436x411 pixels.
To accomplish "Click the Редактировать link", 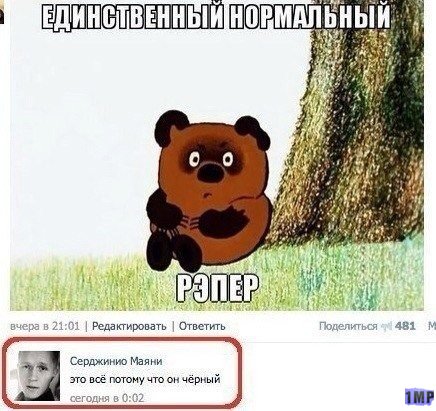I will tap(129, 326).
